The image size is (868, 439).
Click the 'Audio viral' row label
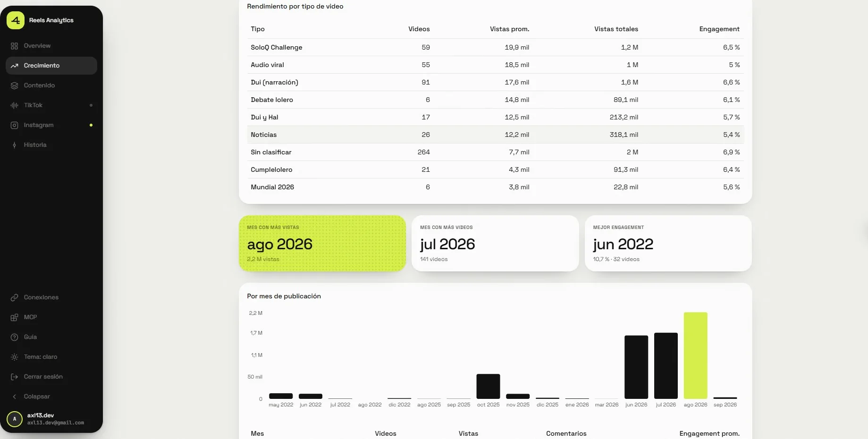coord(268,65)
